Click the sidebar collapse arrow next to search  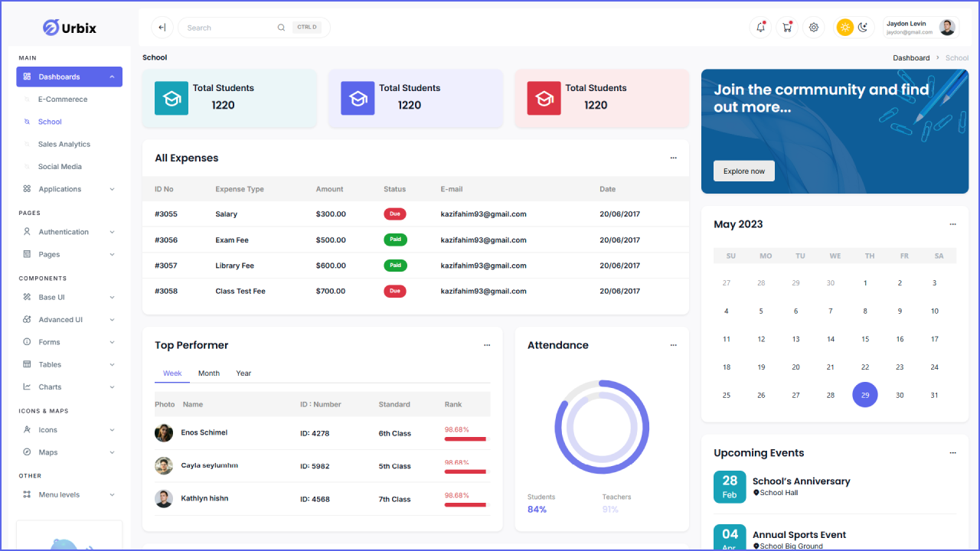(162, 27)
